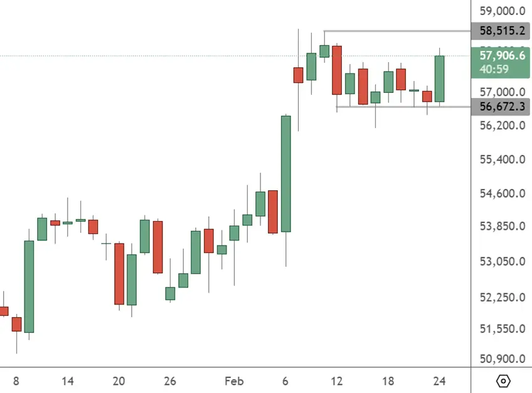The height and width of the screenshot is (393, 532).
Task: Select the latest green candle above date 24
Action: pyautogui.click(x=439, y=78)
